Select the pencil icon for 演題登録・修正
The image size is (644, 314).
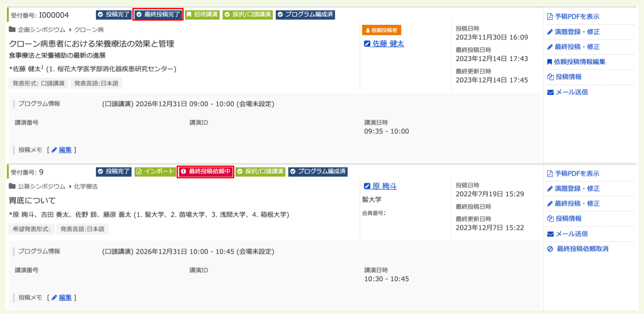click(550, 32)
